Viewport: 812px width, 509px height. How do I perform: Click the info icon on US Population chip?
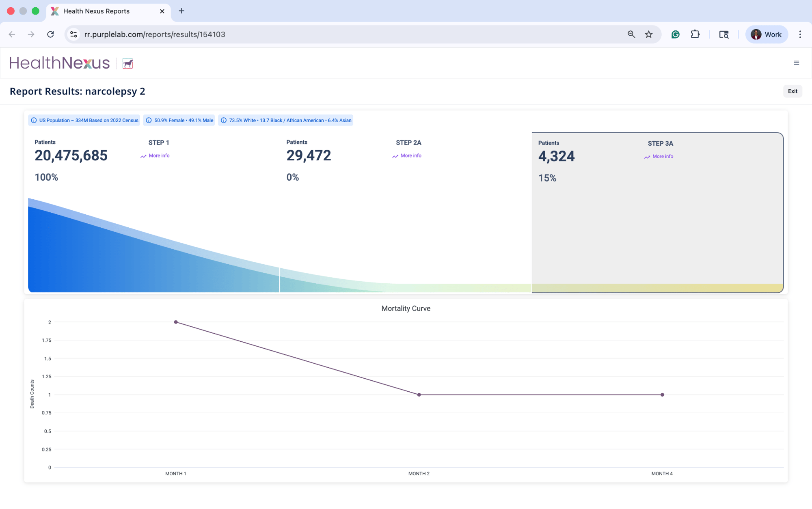click(x=34, y=121)
